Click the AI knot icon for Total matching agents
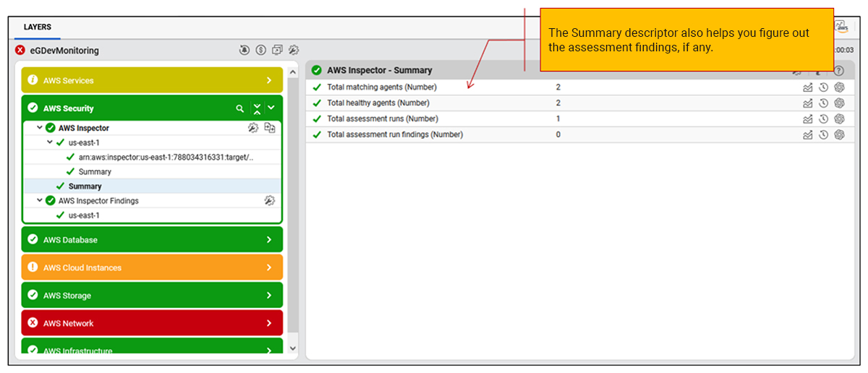The image size is (868, 373). 839,87
